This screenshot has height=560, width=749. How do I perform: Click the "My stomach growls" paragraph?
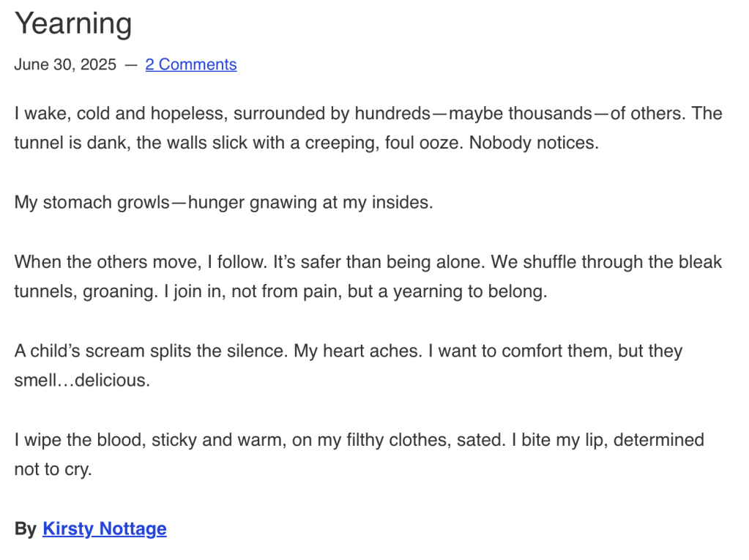pos(223,202)
